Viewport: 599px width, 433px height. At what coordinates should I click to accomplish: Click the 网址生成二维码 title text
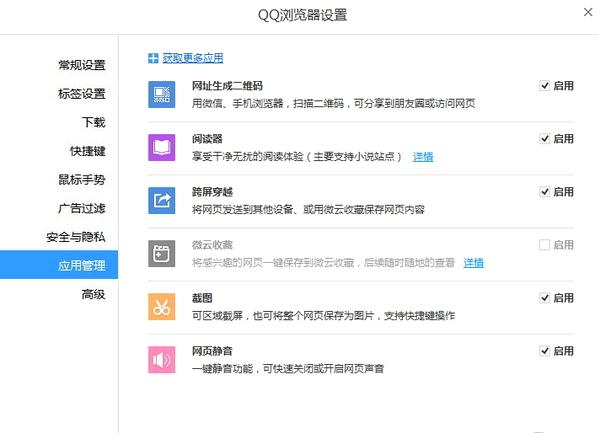tap(227, 86)
